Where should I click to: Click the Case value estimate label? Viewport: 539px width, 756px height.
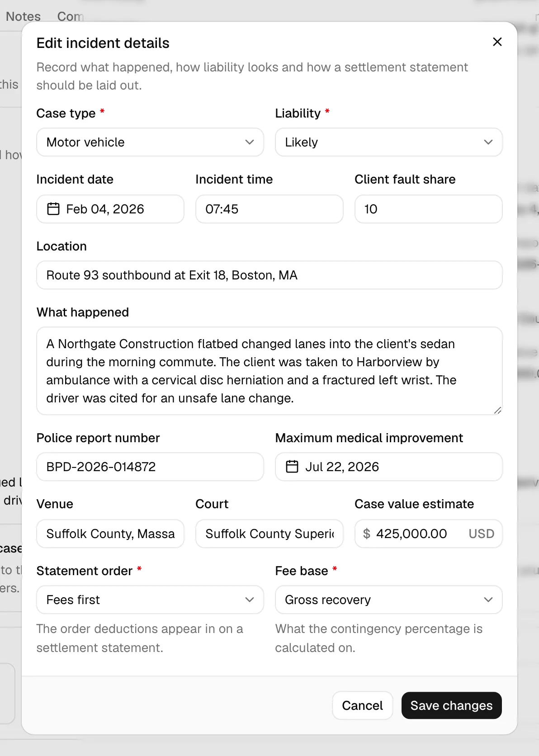point(414,504)
